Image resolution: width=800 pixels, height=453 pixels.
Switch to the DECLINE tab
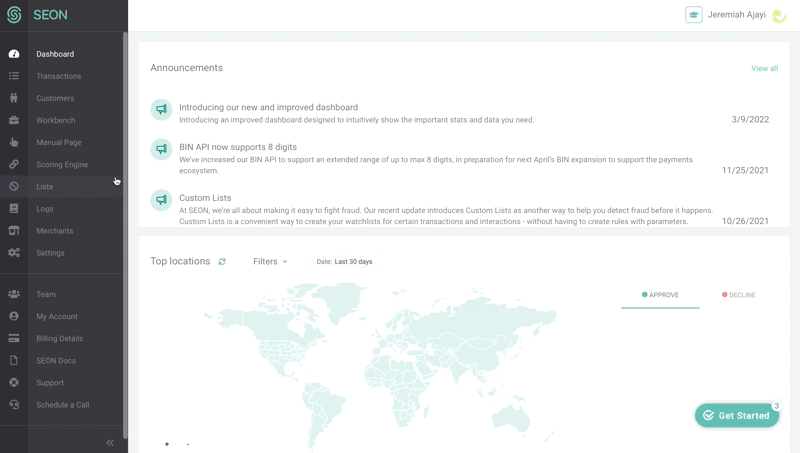click(x=738, y=295)
